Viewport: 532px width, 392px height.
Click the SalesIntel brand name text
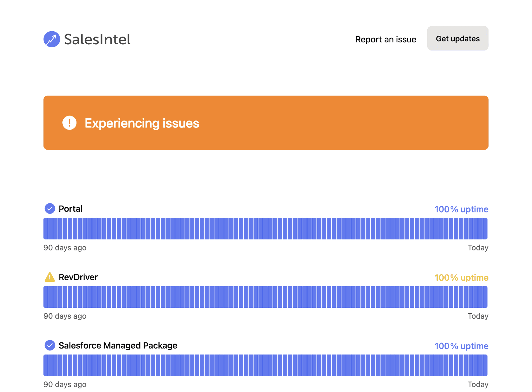click(x=97, y=39)
